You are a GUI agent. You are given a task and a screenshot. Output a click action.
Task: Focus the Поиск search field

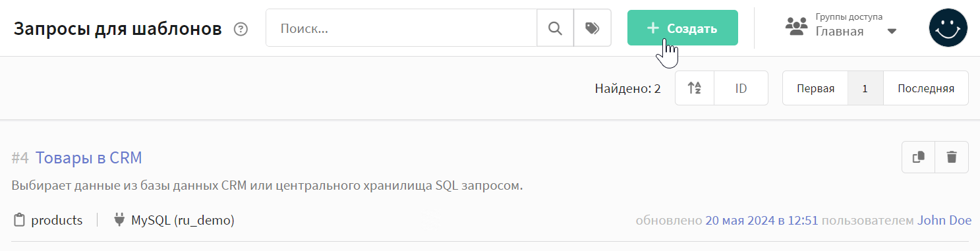[x=401, y=28]
